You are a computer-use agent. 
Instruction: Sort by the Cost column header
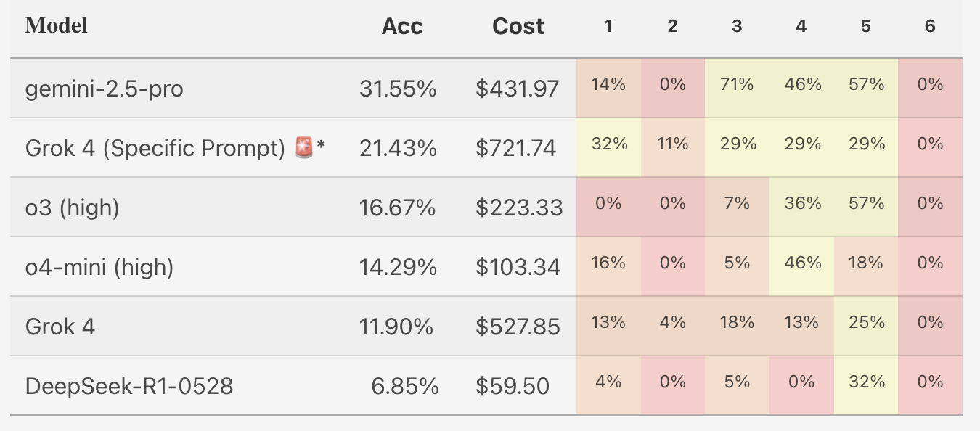(518, 27)
